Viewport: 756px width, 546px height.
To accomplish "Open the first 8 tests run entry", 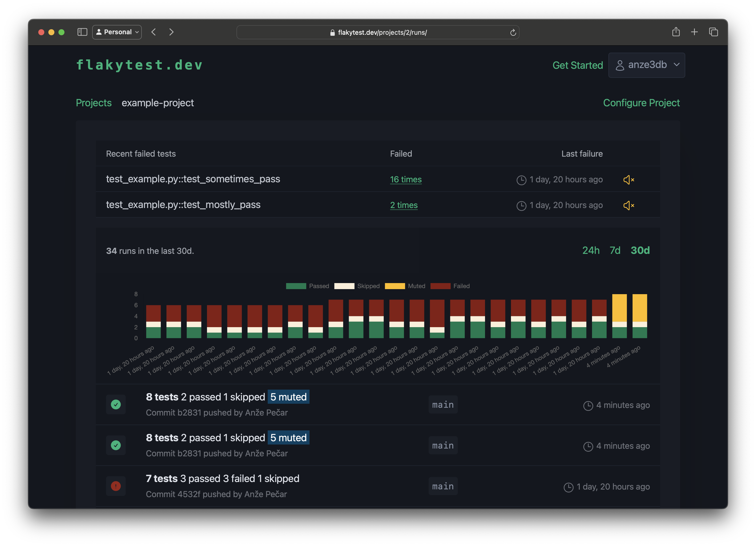I will click(x=378, y=404).
